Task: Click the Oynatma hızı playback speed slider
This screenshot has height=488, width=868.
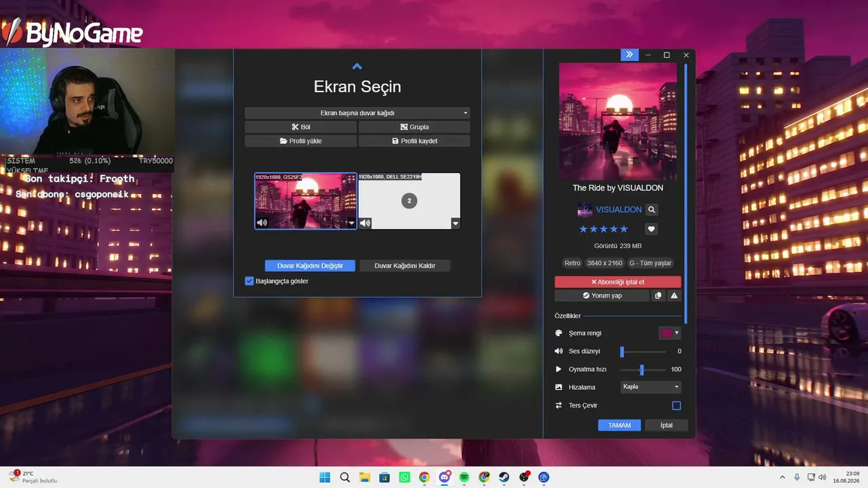Action: point(643,369)
